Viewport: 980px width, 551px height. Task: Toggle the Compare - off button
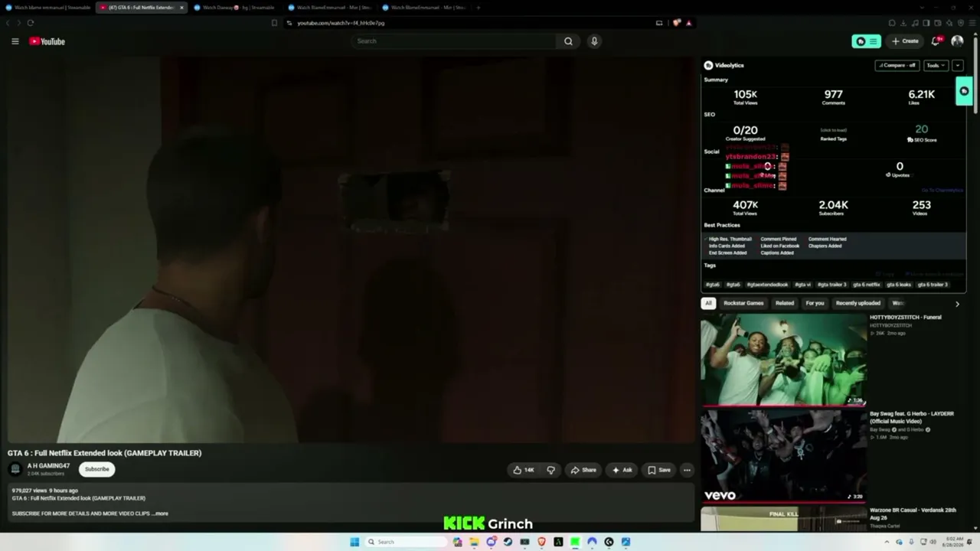click(897, 66)
